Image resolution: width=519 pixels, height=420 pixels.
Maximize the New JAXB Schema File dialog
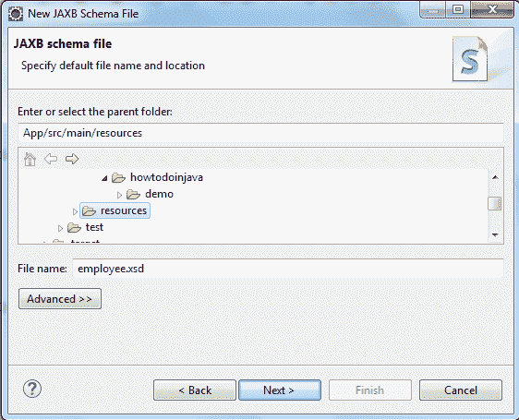(458, 9)
